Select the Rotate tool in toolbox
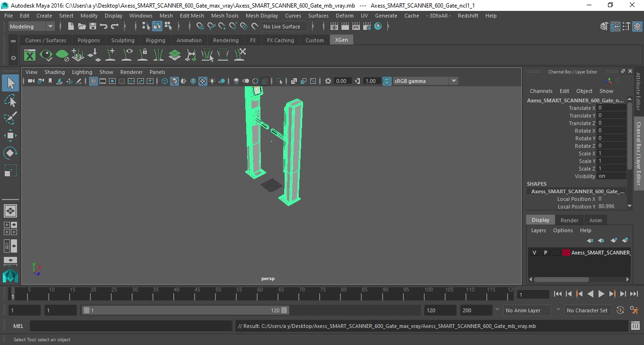The width and height of the screenshot is (644, 345). (10, 153)
